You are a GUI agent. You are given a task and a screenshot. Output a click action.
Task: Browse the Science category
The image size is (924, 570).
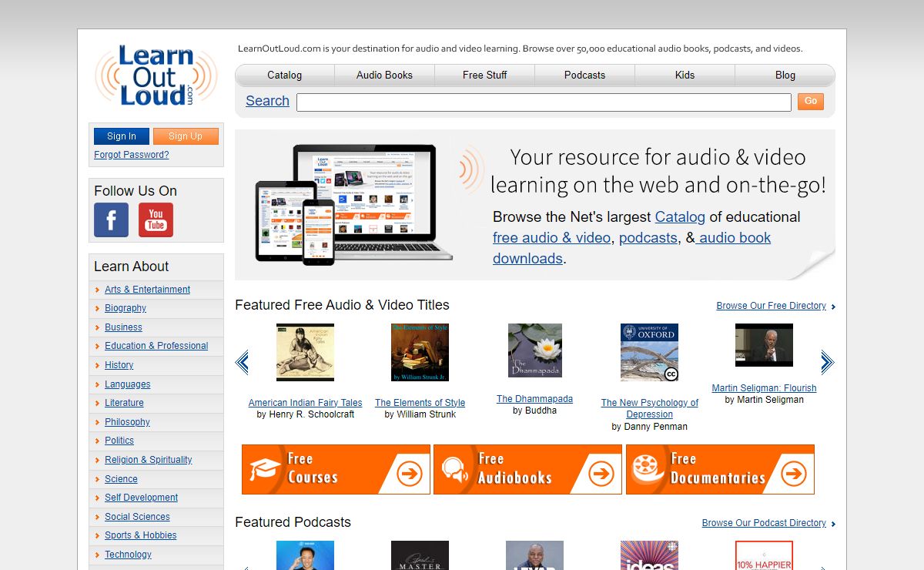(x=121, y=479)
